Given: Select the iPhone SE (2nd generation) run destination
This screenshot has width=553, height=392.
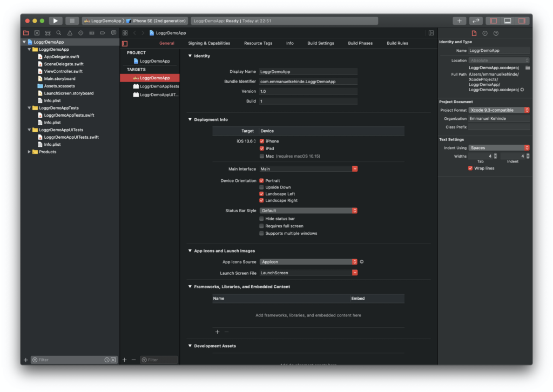Looking at the screenshot, I should [x=156, y=21].
